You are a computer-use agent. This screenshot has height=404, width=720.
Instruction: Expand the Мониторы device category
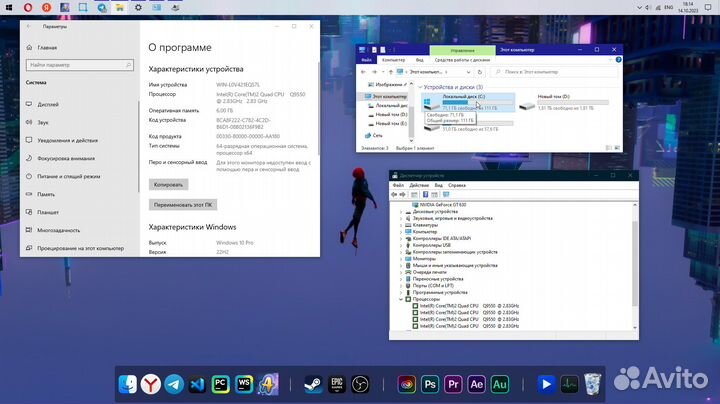(401, 259)
